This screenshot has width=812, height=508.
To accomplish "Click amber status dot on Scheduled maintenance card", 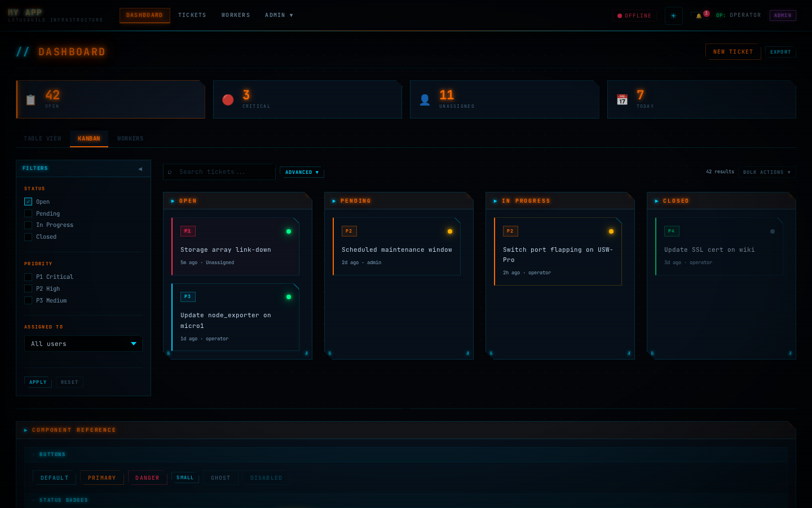I will click(x=450, y=231).
